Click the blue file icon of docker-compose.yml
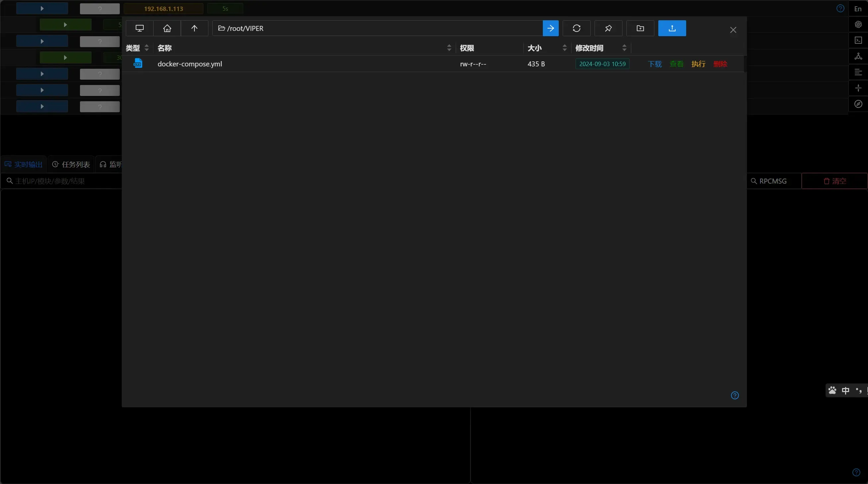Viewport: 868px width, 484px height. click(138, 63)
